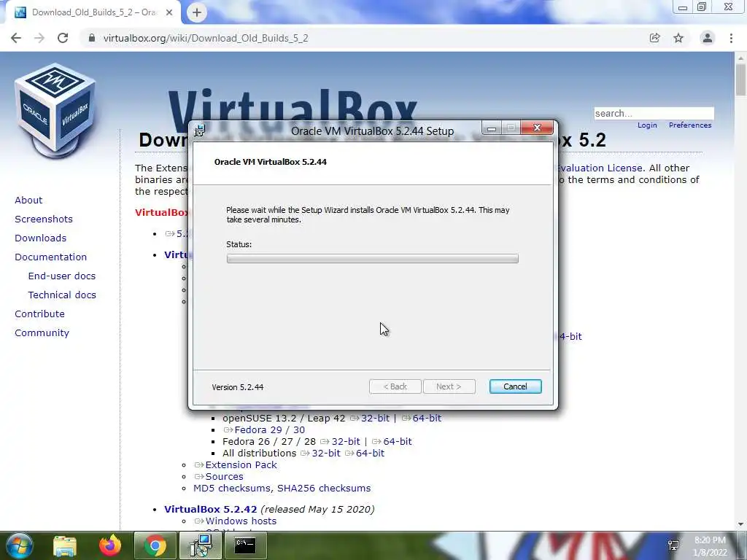This screenshot has height=560, width=747.
Task: Open the Evaluation License link
Action: click(600, 168)
